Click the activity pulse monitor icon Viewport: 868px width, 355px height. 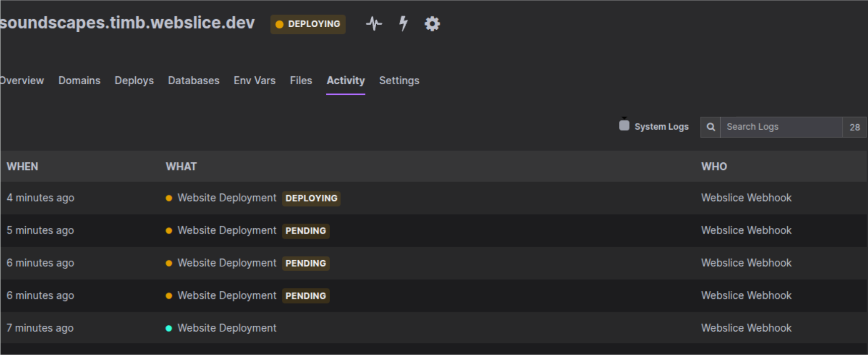374,24
